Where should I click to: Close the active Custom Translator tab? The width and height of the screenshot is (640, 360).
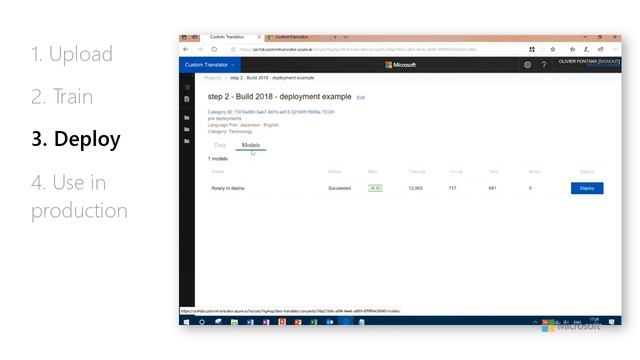(x=259, y=37)
